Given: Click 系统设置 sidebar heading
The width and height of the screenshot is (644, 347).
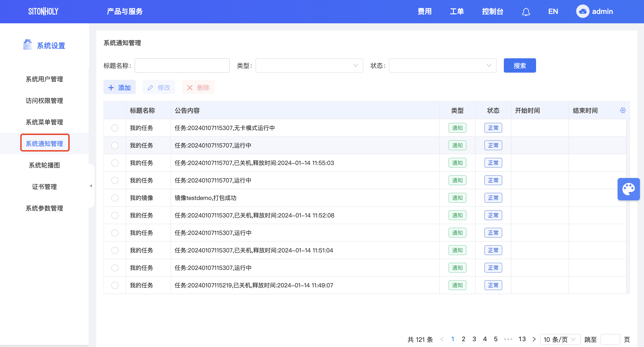Looking at the screenshot, I should point(51,46).
